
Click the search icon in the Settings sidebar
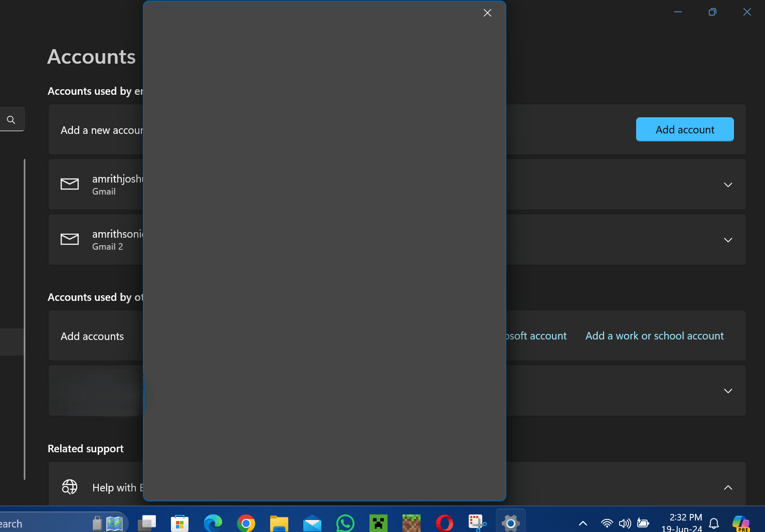tap(12, 119)
